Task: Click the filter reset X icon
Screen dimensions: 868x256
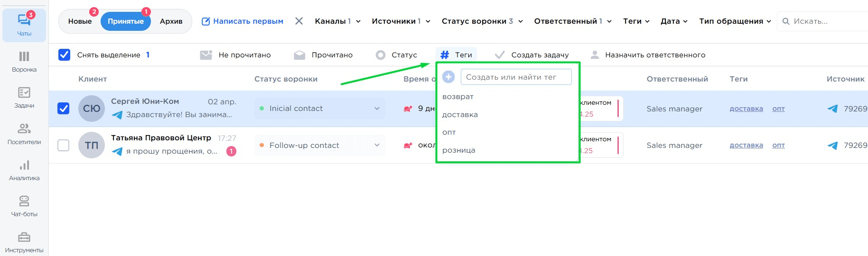Action: pos(299,21)
